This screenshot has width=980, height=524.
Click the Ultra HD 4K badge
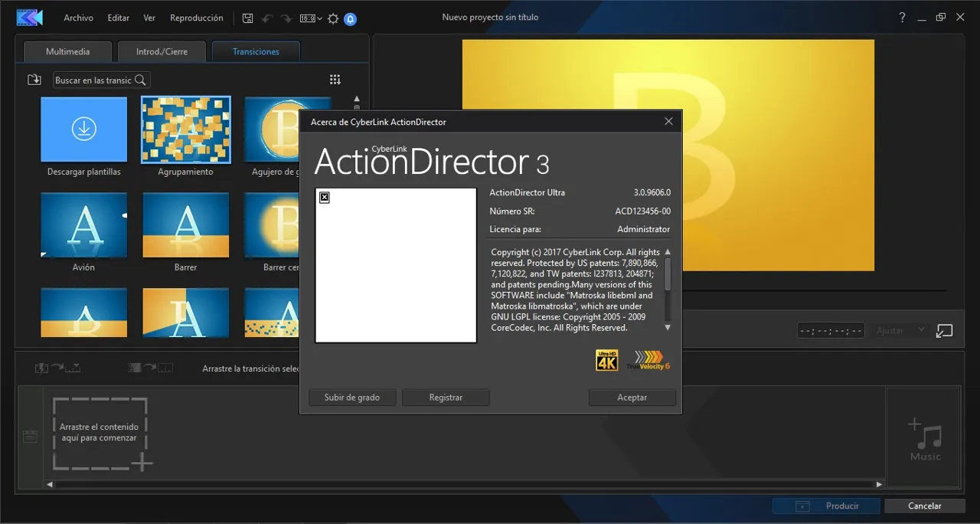point(606,360)
